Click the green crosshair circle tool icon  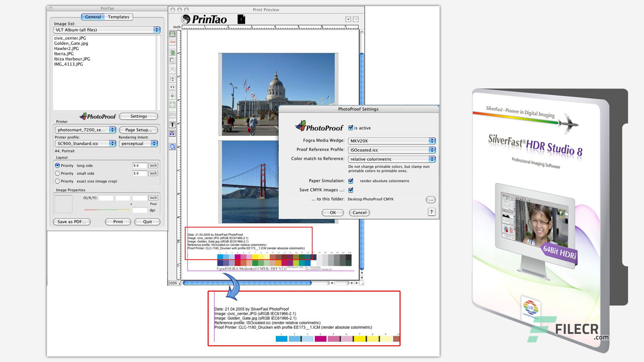(x=173, y=105)
